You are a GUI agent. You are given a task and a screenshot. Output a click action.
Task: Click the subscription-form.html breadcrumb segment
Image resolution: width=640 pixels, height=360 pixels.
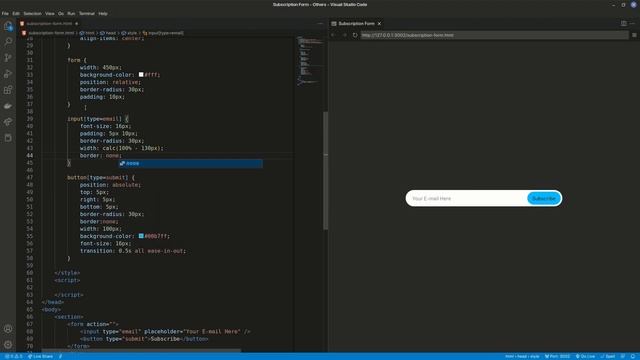tap(48, 33)
